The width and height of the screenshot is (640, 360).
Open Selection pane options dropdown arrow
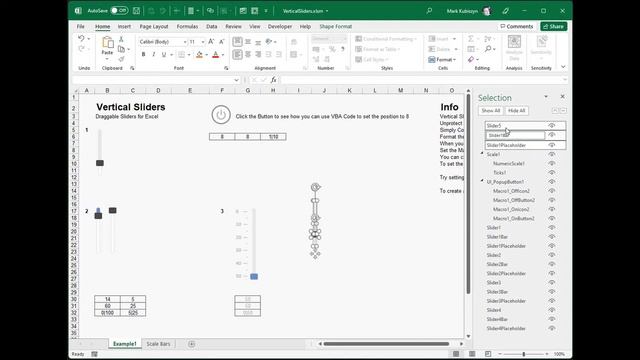click(546, 97)
